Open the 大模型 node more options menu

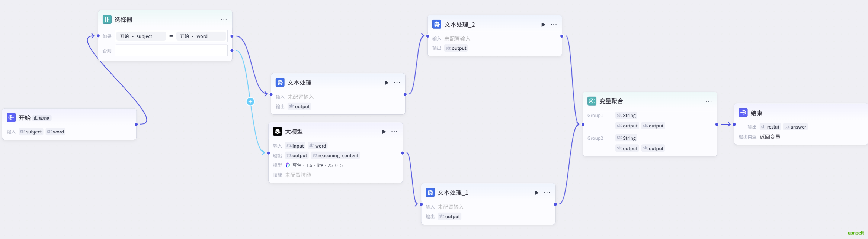[x=394, y=132]
